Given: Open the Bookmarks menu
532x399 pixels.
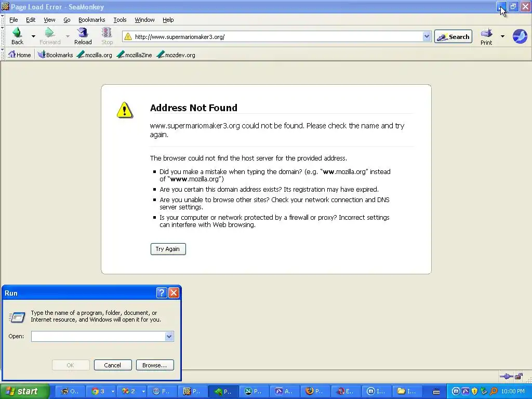Looking at the screenshot, I should [91, 20].
